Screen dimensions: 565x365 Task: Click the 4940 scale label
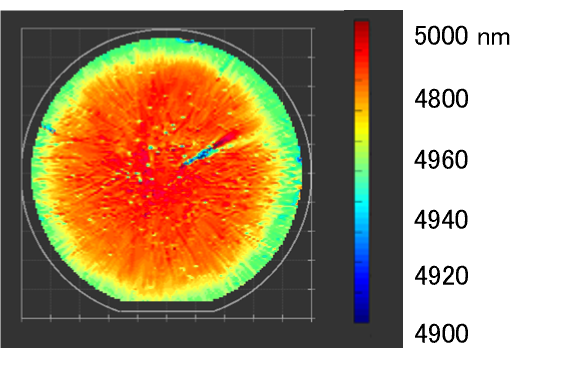point(441,220)
